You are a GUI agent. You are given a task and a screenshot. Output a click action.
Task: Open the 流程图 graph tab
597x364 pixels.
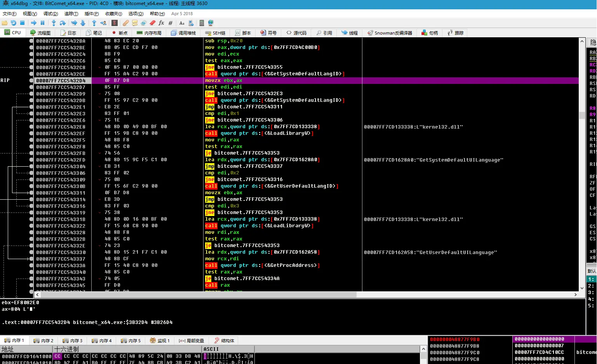click(x=40, y=33)
